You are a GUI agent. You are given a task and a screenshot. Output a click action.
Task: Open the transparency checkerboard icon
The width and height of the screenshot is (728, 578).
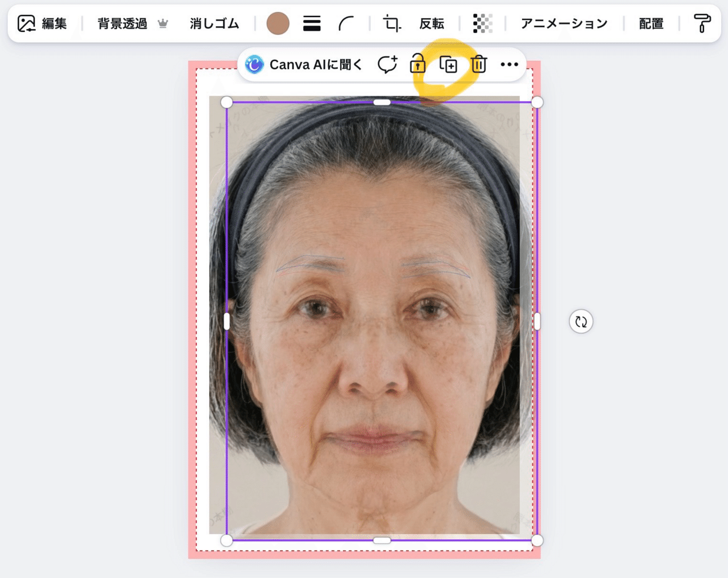[482, 23]
